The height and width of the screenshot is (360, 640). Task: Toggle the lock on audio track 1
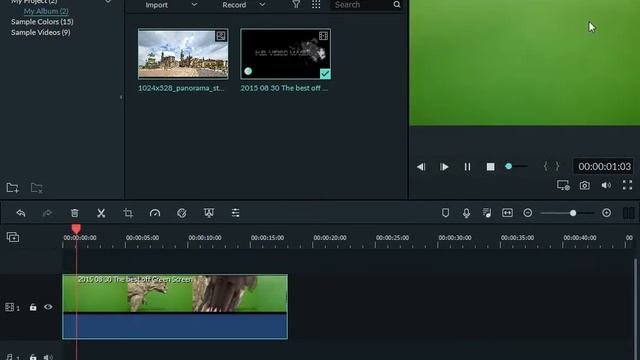33,357
